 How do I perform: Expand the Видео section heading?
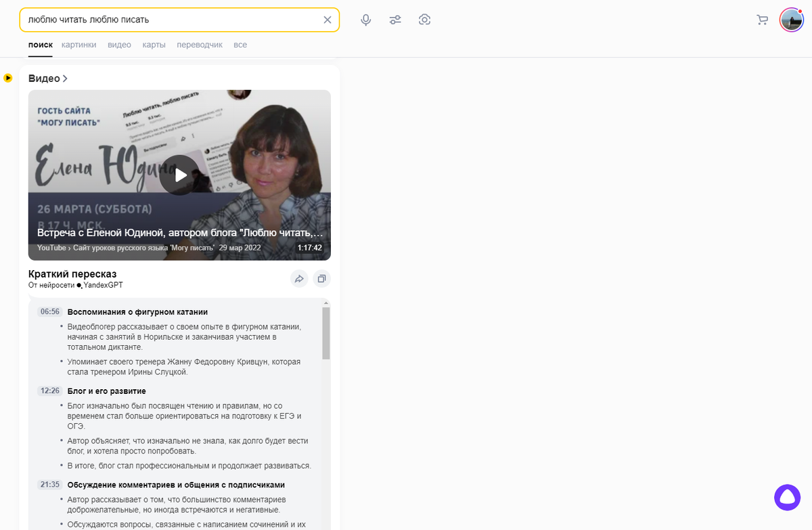(x=48, y=79)
